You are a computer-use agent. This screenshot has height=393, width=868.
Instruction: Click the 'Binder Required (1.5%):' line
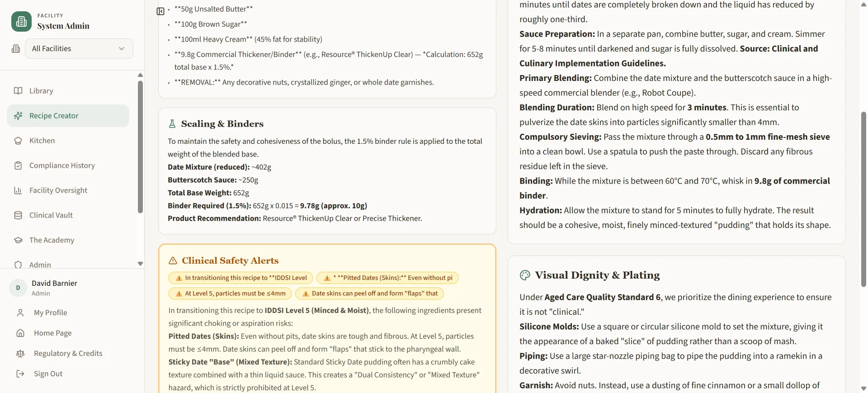point(267,206)
